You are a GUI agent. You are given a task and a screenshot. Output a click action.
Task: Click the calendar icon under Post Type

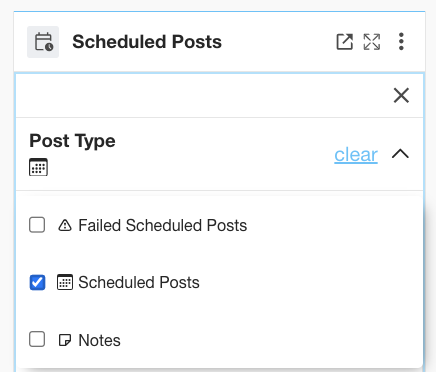(38, 167)
